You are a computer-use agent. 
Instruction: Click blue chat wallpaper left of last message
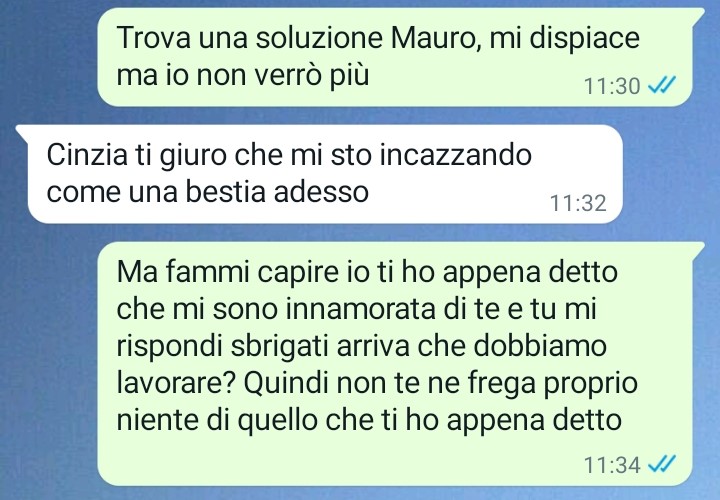[x=48, y=363]
